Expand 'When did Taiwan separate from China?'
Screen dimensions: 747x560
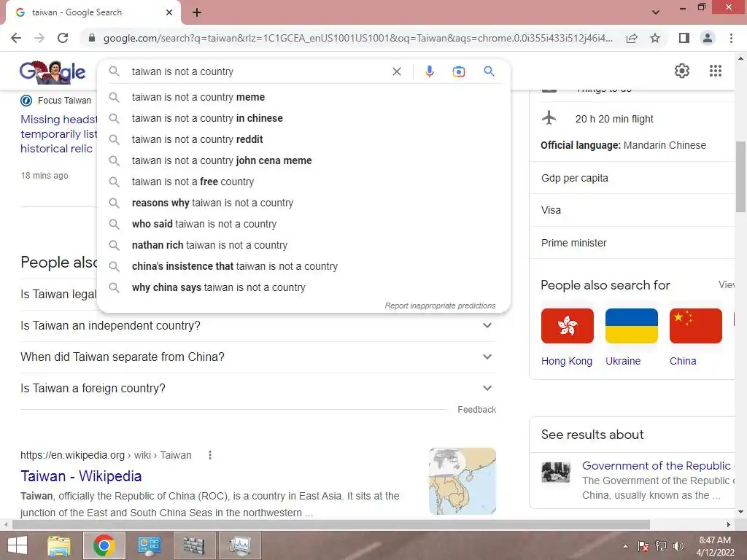[x=258, y=357]
